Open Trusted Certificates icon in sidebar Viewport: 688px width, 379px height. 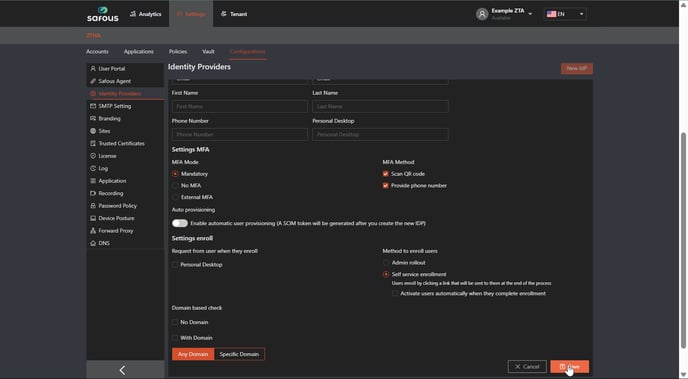tap(93, 143)
